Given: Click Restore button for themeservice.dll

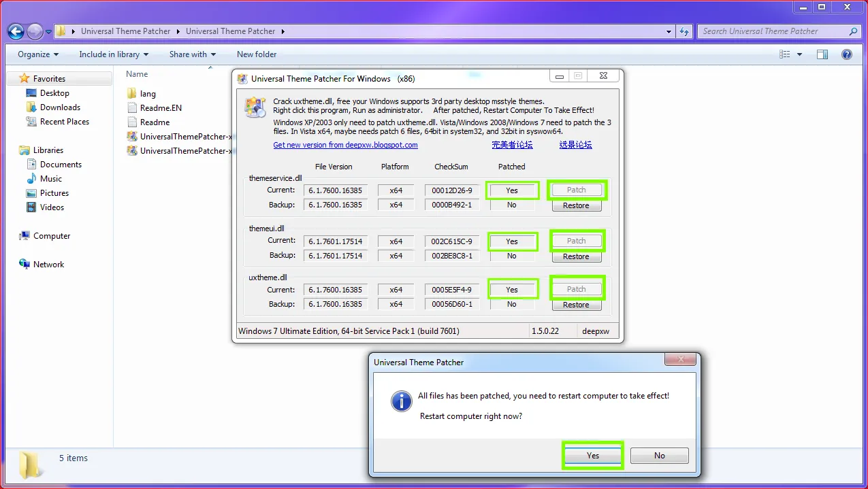Looking at the screenshot, I should click(x=576, y=205).
